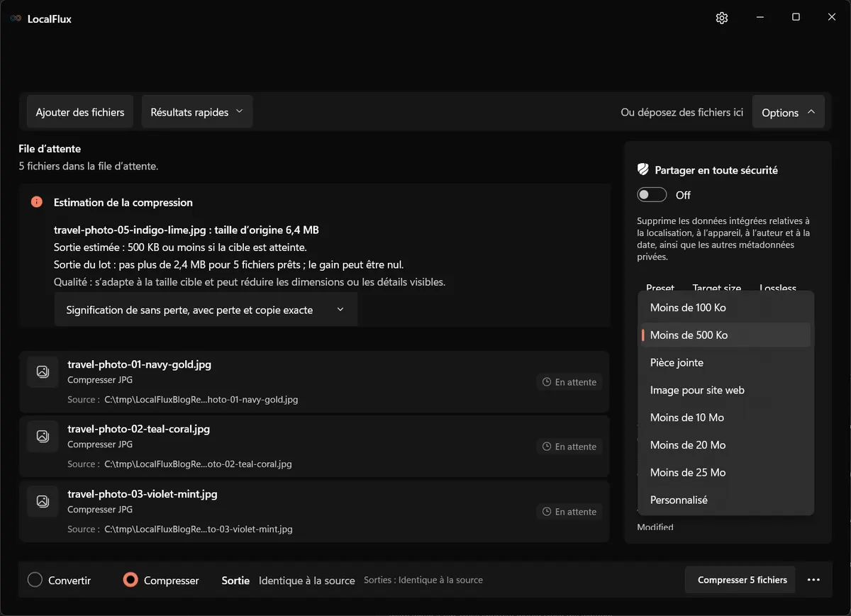
Task: Open the settings gear in the title bar
Action: (722, 18)
